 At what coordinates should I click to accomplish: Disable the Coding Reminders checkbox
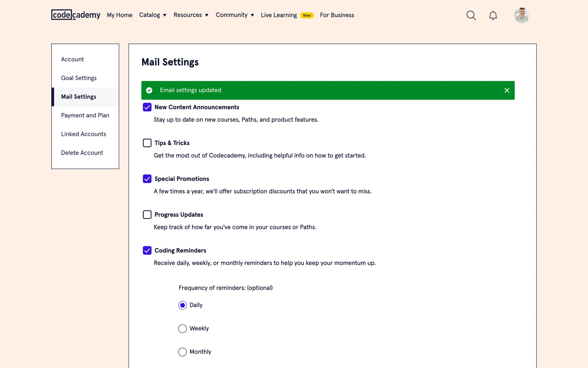coord(147,251)
